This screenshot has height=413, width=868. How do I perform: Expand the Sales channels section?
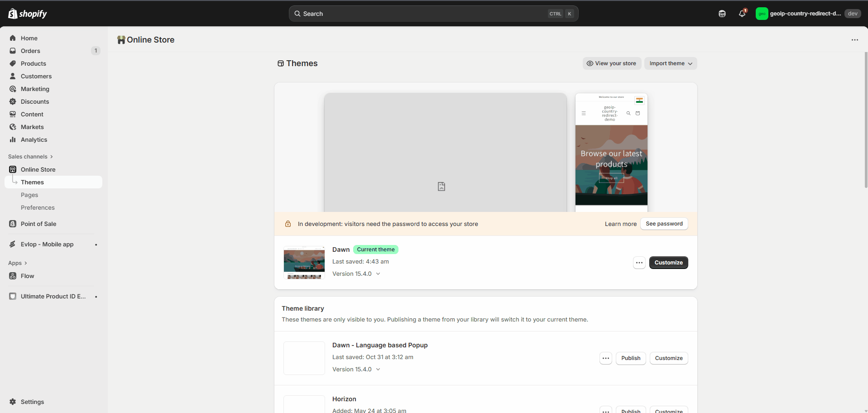[x=30, y=157]
